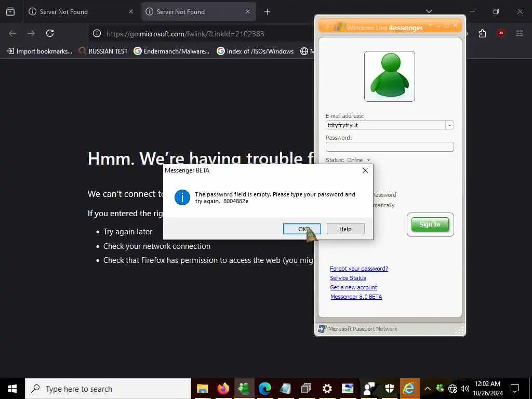The width and height of the screenshot is (532, 399).
Task: Click the Firefox Back arrow
Action: (x=12, y=33)
